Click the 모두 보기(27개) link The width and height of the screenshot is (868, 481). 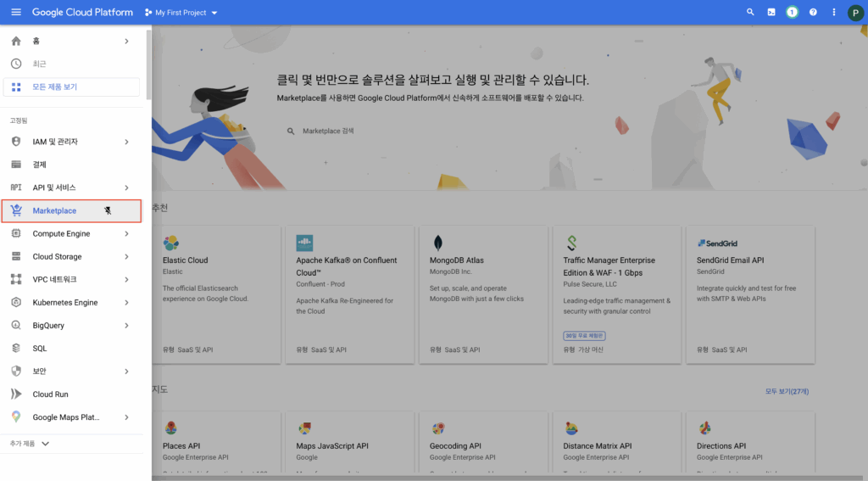click(787, 391)
